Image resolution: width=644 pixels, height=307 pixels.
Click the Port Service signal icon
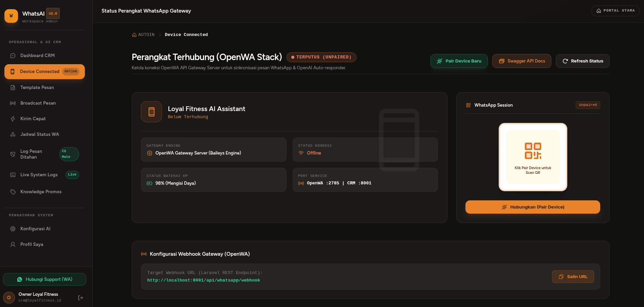click(301, 183)
